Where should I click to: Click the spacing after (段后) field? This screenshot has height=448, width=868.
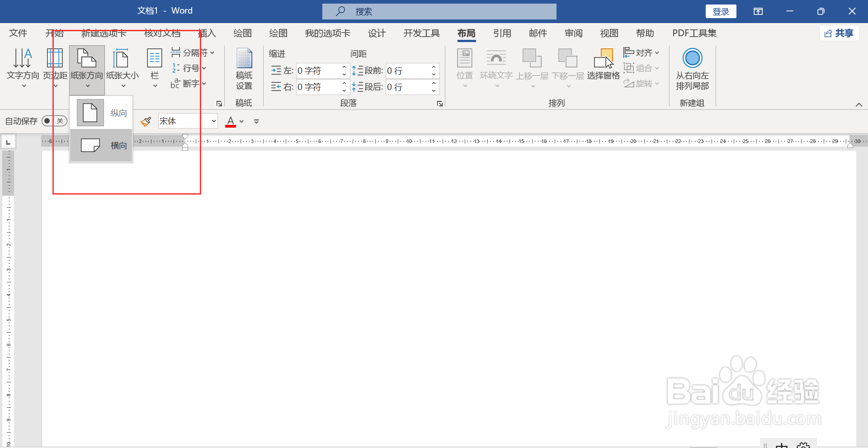(407, 87)
